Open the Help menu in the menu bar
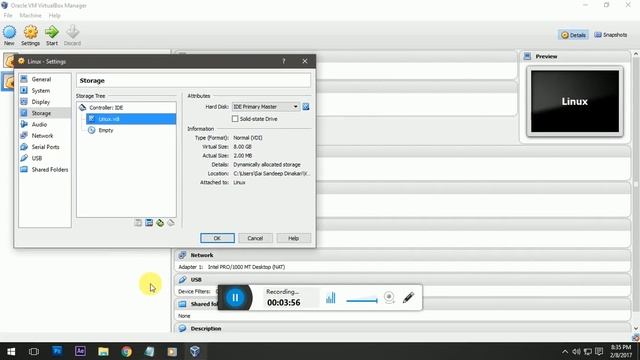 [54, 16]
